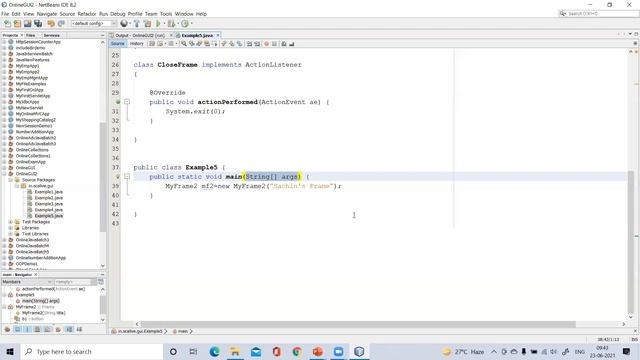Click the Undo toolbar icon
The height and width of the screenshot is (360, 640).
pyautogui.click(x=51, y=24)
